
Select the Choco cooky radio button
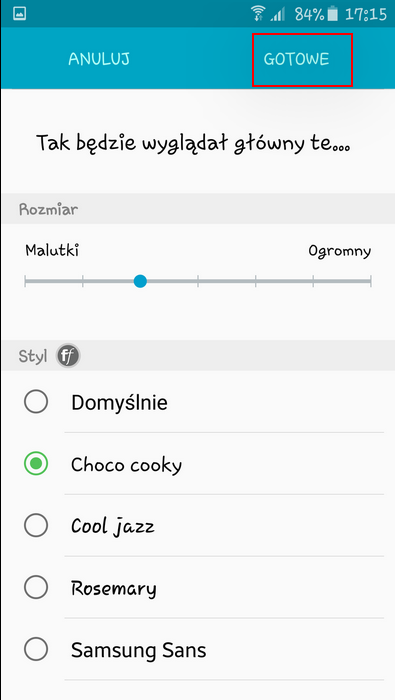[36, 464]
